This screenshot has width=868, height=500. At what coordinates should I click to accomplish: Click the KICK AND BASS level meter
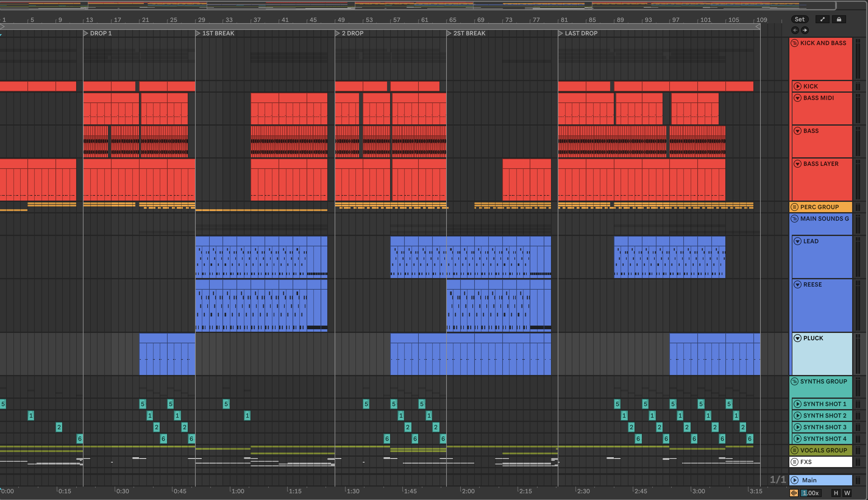pyautogui.click(x=858, y=59)
